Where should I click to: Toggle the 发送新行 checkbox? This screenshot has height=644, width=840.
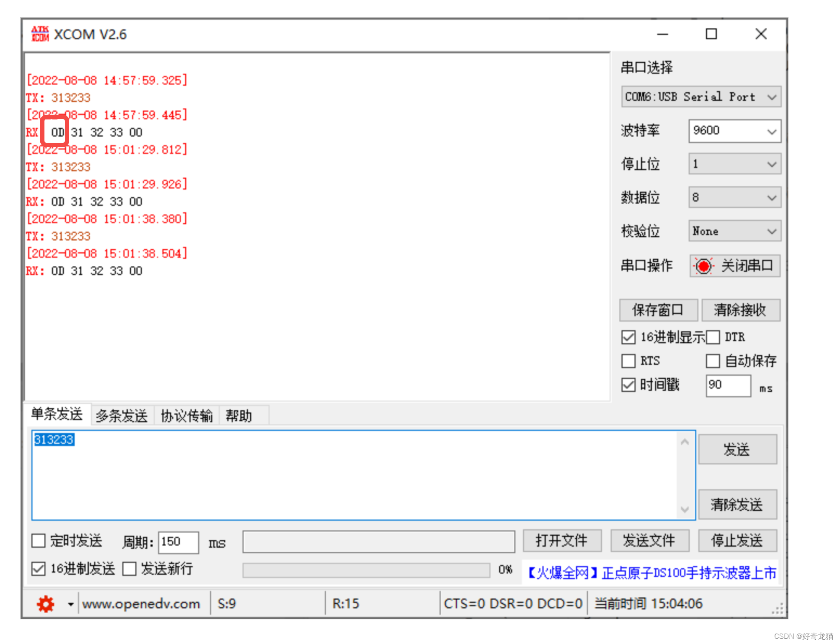click(129, 569)
